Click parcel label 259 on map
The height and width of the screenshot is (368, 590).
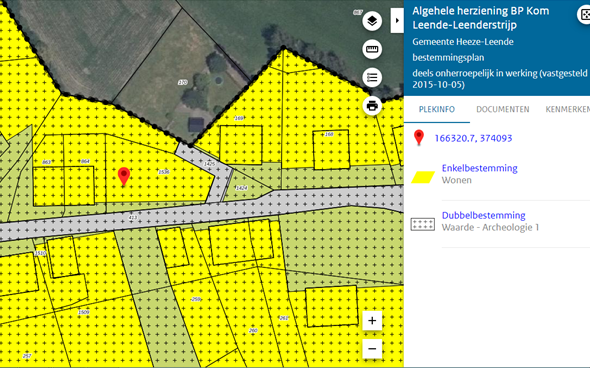196,299
